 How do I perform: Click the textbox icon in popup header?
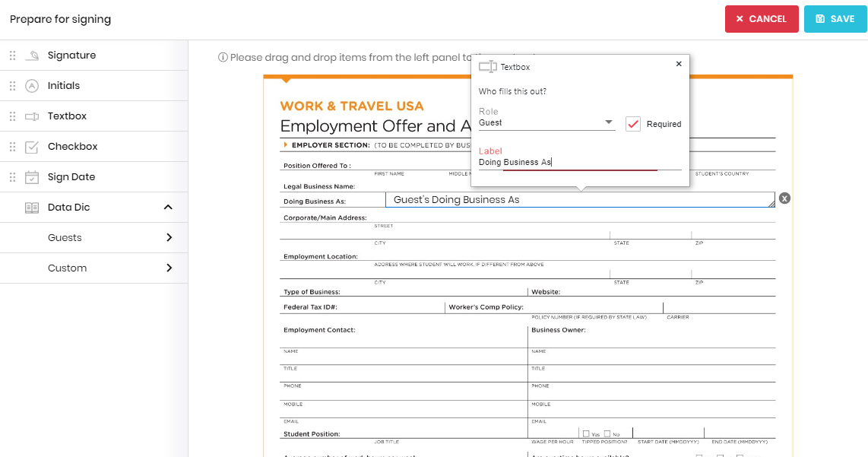point(488,67)
